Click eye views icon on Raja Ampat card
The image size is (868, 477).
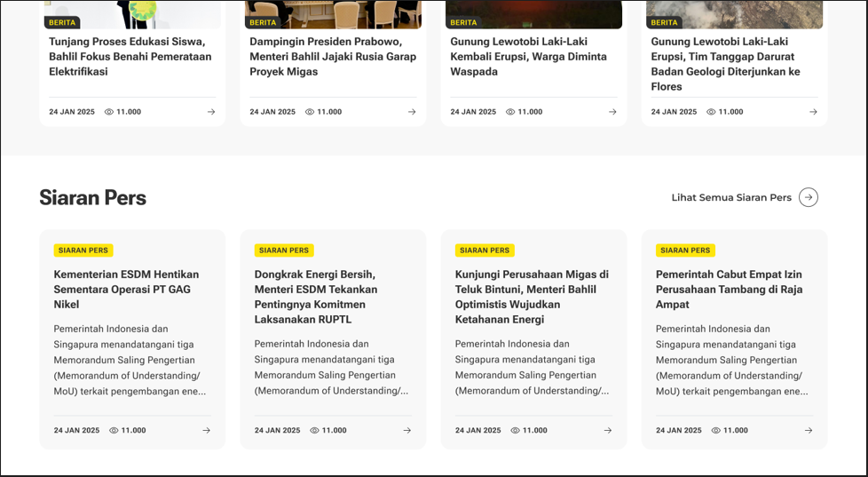[x=715, y=431]
